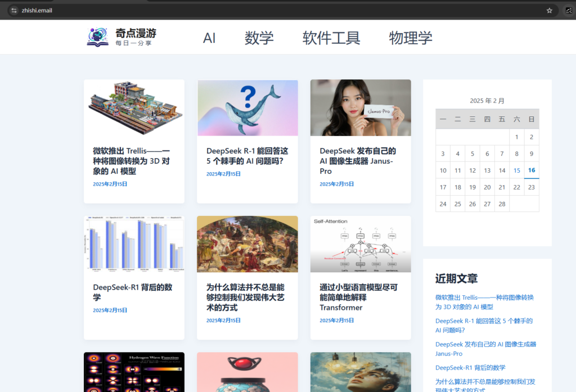Click the site information icon beside zhishi.email
Viewport: 576px width, 392px height.
[x=14, y=10]
